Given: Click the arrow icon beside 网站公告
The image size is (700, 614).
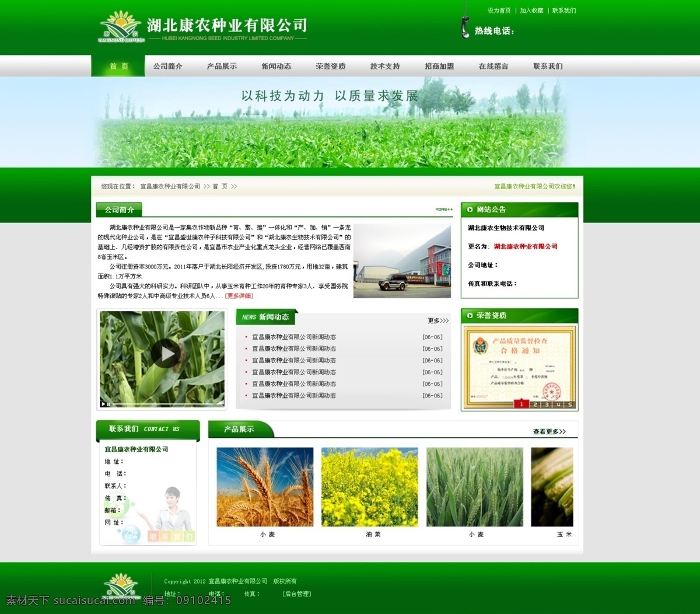Looking at the screenshot, I should [x=470, y=210].
